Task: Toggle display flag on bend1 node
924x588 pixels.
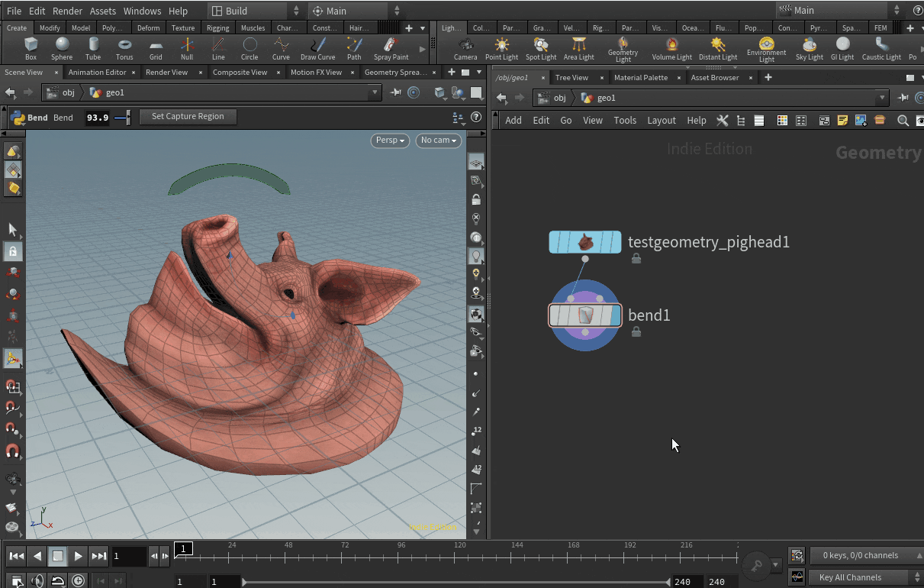Action: tap(614, 315)
